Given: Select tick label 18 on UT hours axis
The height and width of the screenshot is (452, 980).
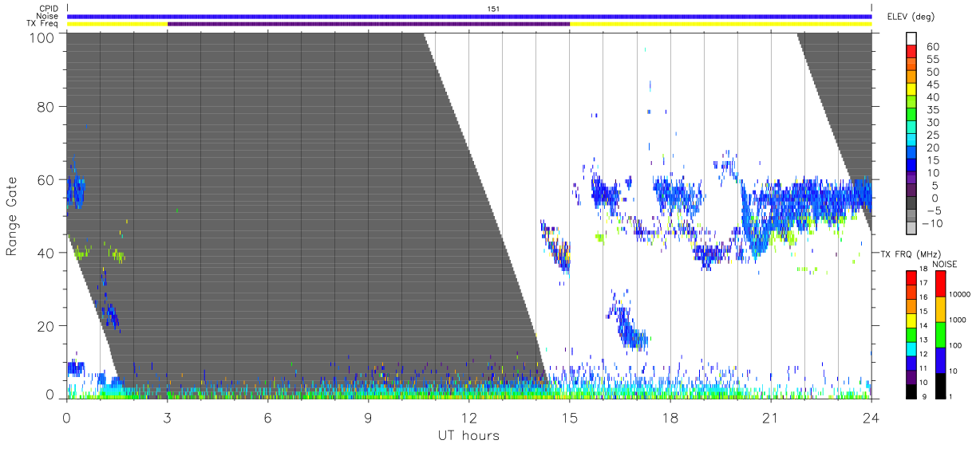Looking at the screenshot, I should point(670,417).
